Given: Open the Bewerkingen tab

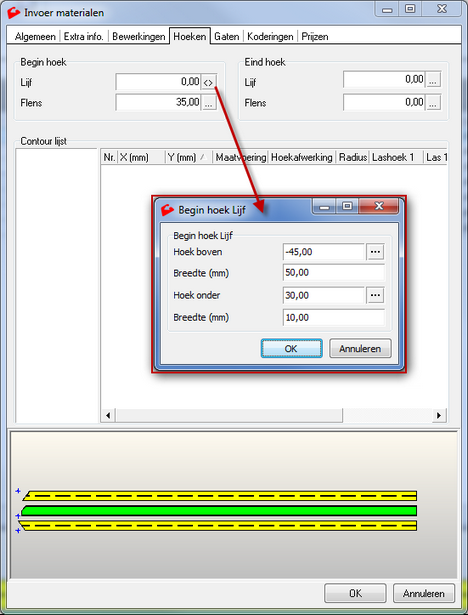Looking at the screenshot, I should pos(138,37).
